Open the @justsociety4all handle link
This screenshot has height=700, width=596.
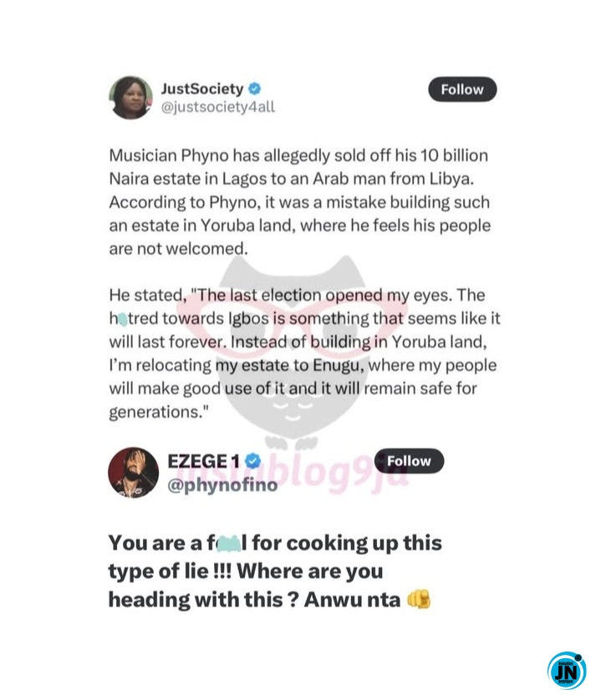point(217,107)
